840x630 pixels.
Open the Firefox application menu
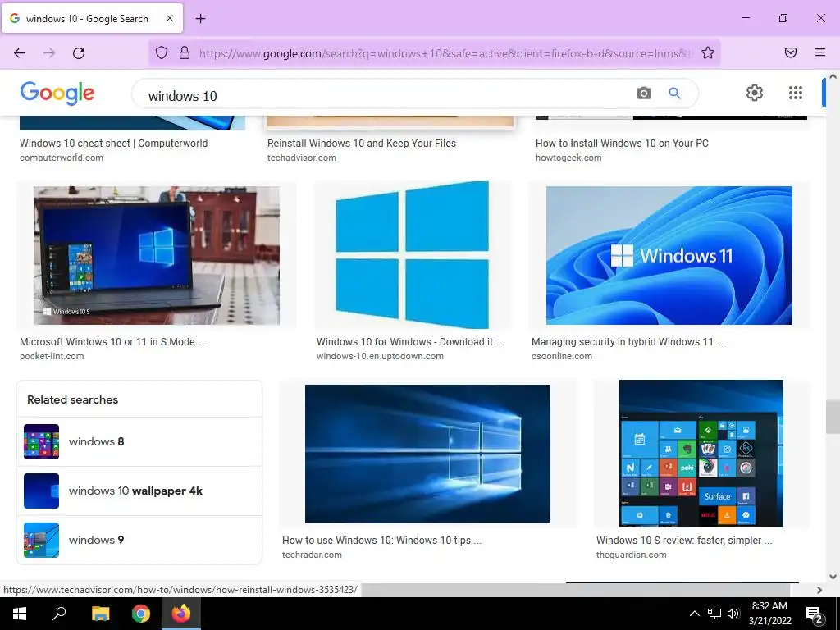tap(820, 52)
